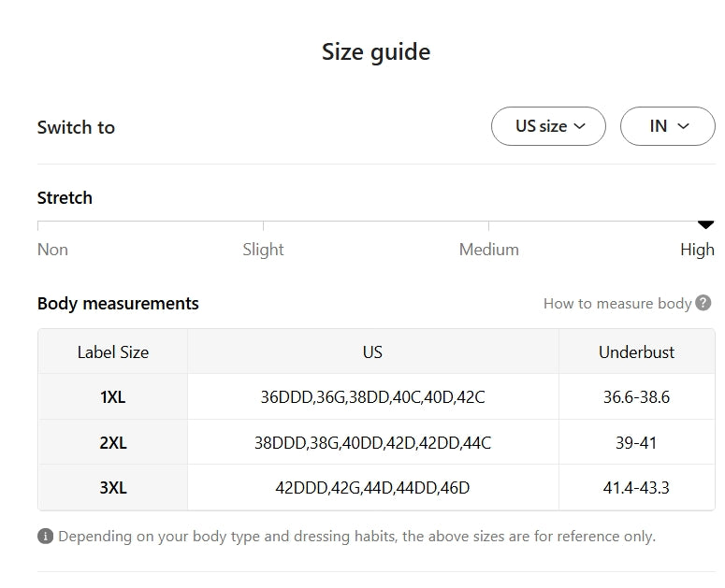The image size is (725, 588).
Task: Click the Switch to label
Action: coord(76,127)
